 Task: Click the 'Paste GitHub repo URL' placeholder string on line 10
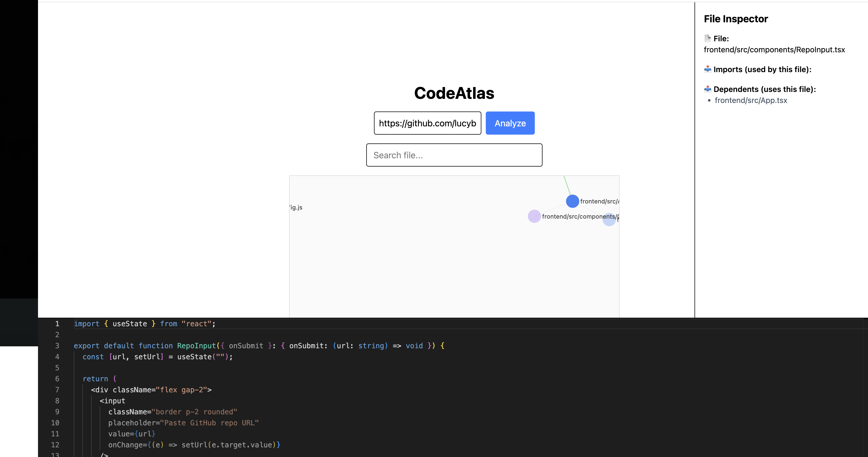click(210, 423)
